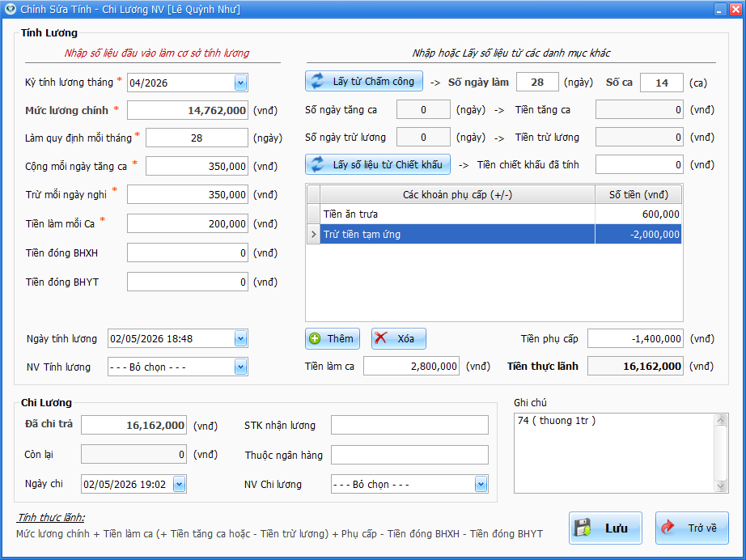Screen dimensions: 746x560
Task: Click the row selector of "Tiền ăn trưa"
Action: pos(313,214)
